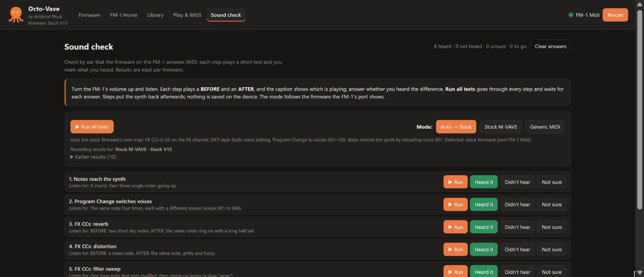Go to FM-1 Home tab
The width and height of the screenshot is (644, 277).
coord(124,15)
